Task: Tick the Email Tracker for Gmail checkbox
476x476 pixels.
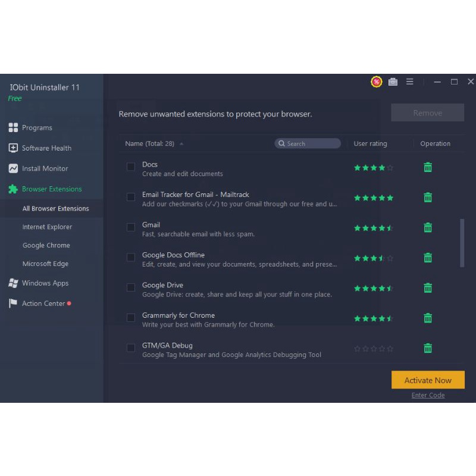Action: tap(131, 197)
